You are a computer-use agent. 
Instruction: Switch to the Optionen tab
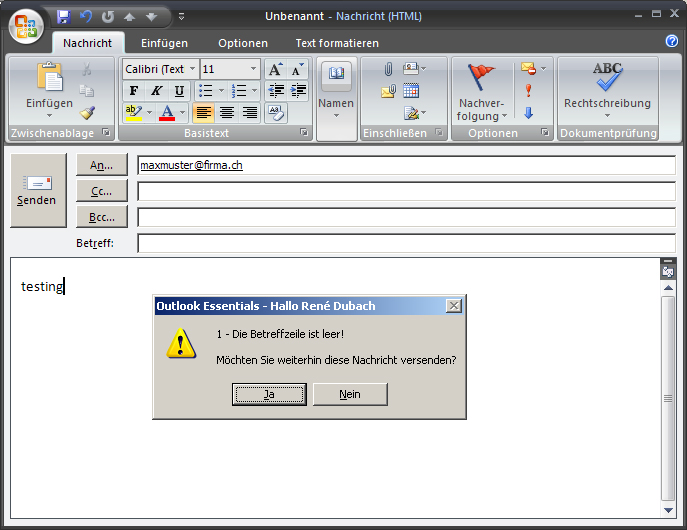pos(243,43)
